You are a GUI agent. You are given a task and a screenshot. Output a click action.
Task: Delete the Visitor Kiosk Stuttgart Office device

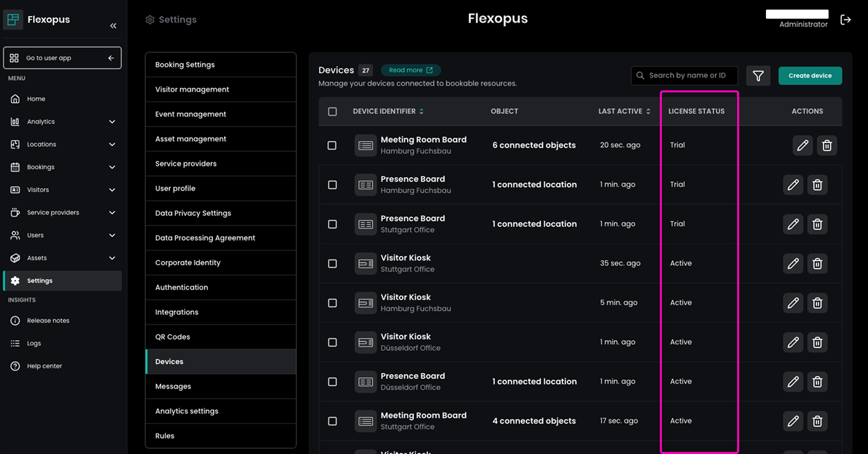click(x=817, y=264)
